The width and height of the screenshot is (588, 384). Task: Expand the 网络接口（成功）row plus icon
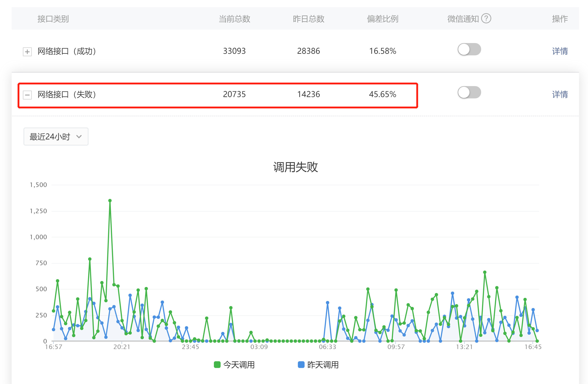tap(27, 52)
